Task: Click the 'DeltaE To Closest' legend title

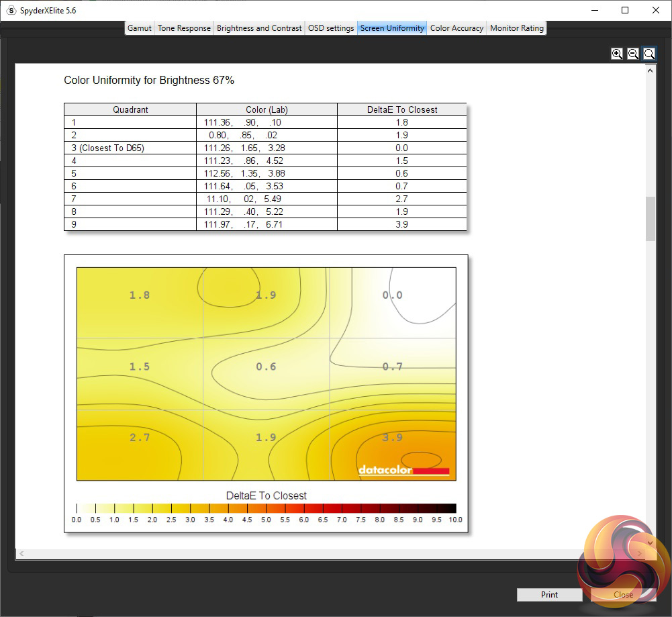Action: tap(266, 495)
